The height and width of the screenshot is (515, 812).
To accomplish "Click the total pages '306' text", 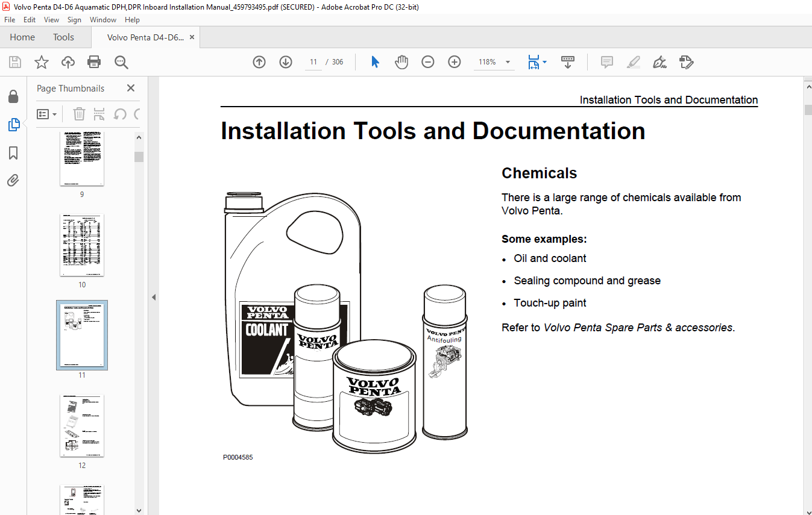I will click(x=338, y=62).
